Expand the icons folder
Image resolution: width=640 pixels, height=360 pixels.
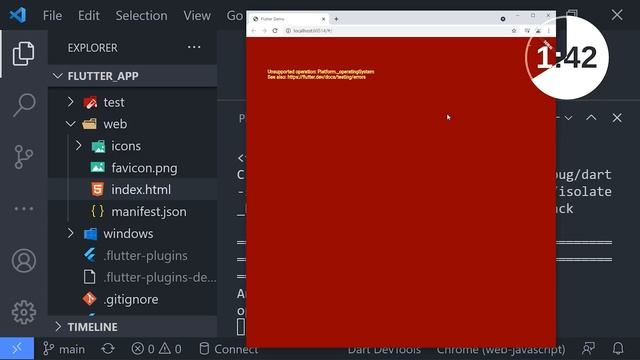pos(133,146)
